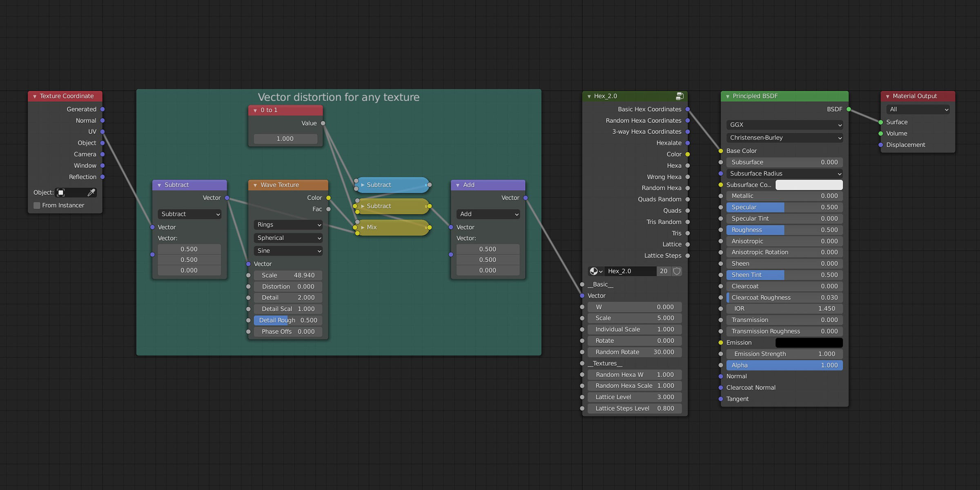Click the node group user count 20
The image size is (980, 490).
[664, 271]
